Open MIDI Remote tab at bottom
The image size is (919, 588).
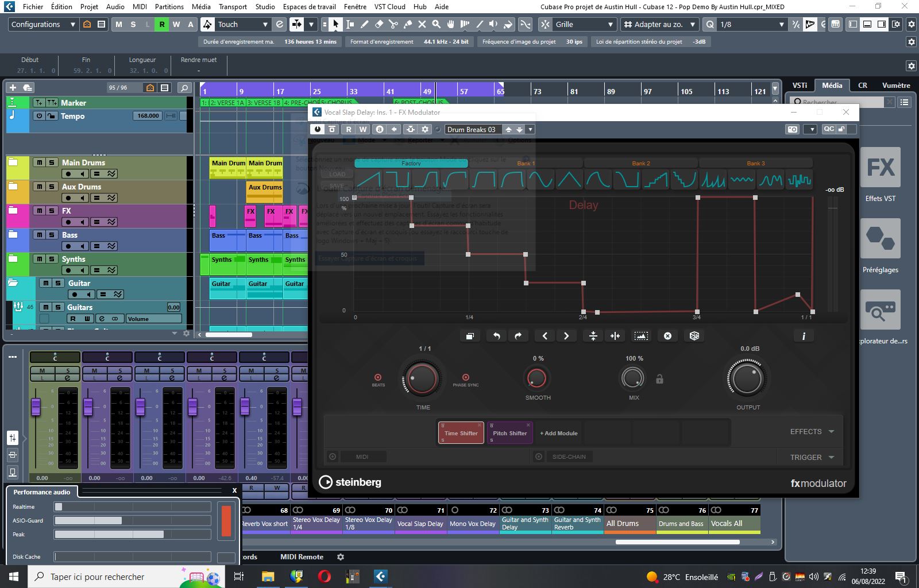point(302,556)
